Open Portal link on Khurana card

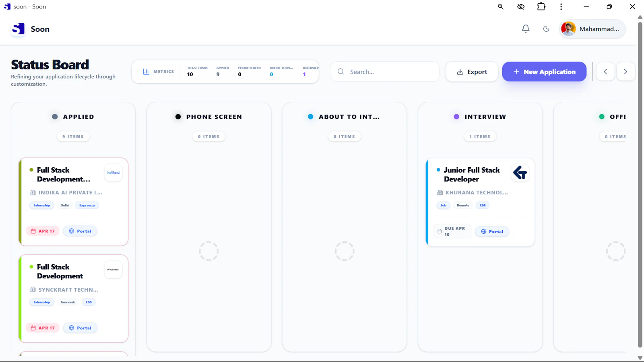coord(492,231)
